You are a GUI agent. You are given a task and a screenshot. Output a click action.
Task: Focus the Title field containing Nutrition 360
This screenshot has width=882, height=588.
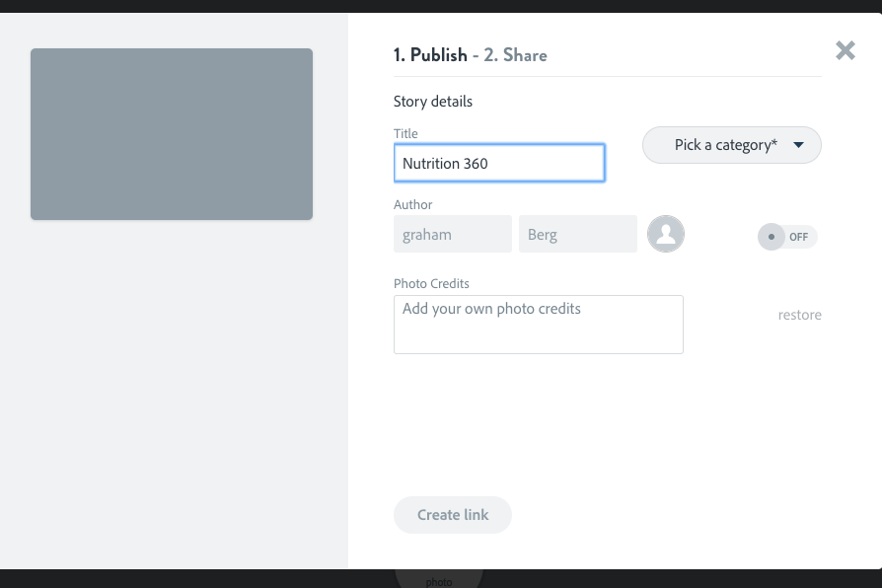(499, 163)
